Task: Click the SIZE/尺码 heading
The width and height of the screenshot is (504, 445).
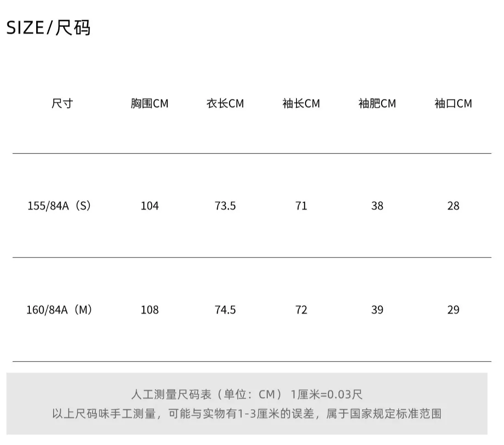Action: (x=49, y=27)
